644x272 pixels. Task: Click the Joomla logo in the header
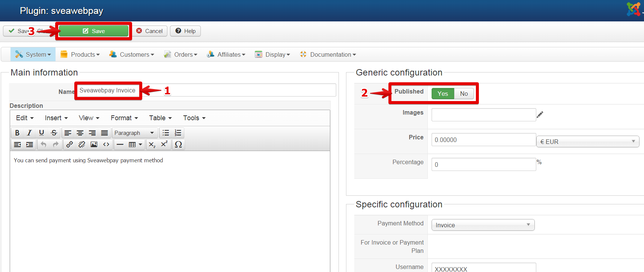point(634,9)
